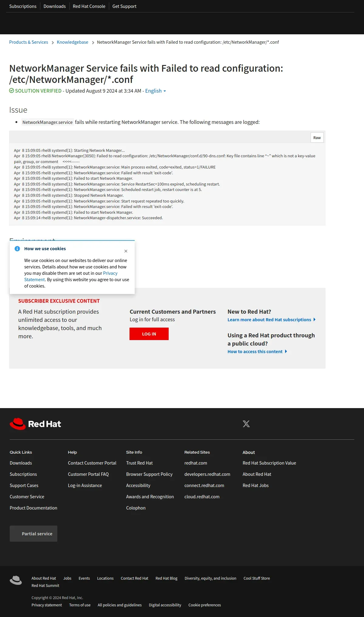Screen dimensions: 364x617
Task: Click the red LOG IN button
Action: 149,334
